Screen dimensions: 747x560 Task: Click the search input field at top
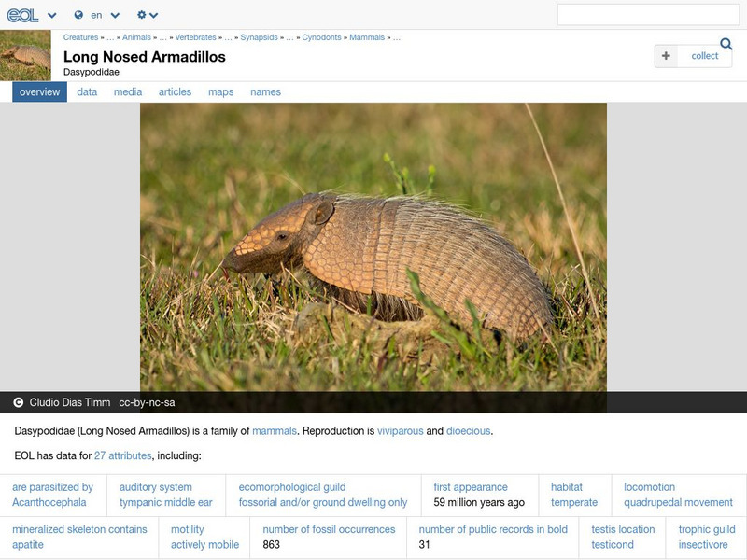pyautogui.click(x=648, y=15)
